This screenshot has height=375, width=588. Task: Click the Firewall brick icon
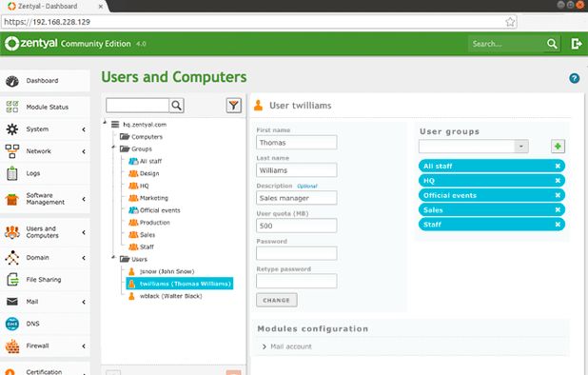tap(12, 345)
